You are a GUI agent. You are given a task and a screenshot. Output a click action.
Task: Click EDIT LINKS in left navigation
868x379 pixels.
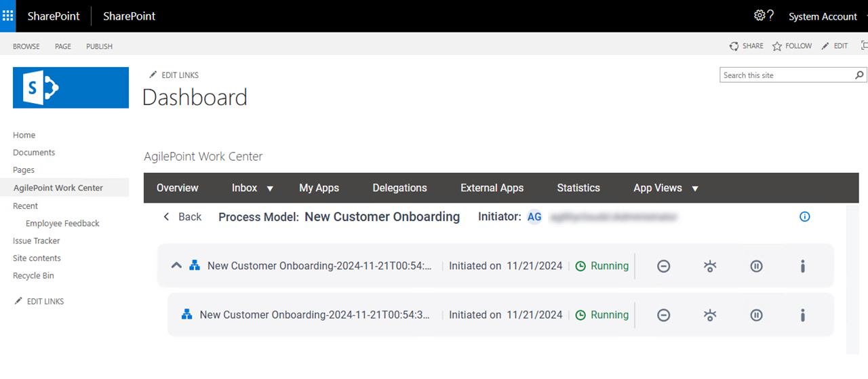pyautogui.click(x=39, y=301)
